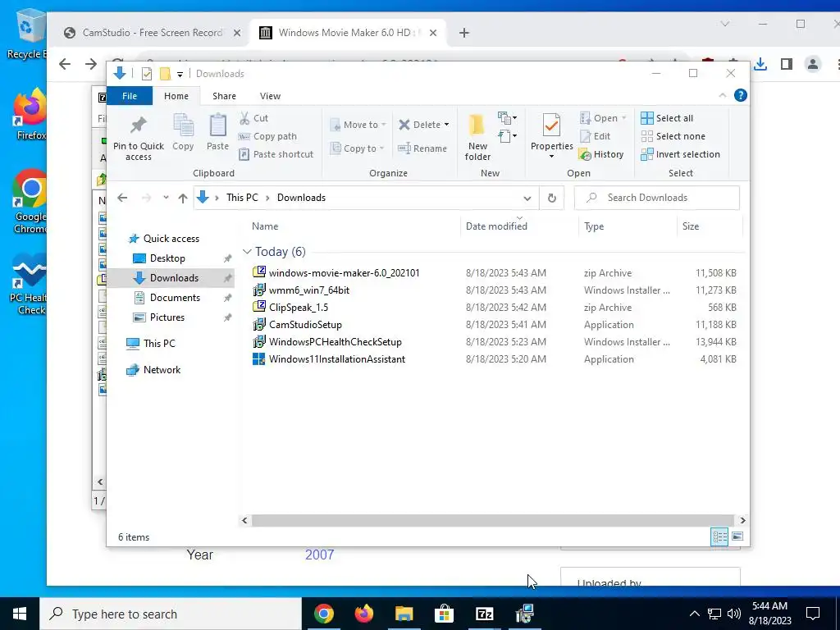Screen dimensions: 840x630
Task: Show hidden system tray icons
Action: pos(694,614)
